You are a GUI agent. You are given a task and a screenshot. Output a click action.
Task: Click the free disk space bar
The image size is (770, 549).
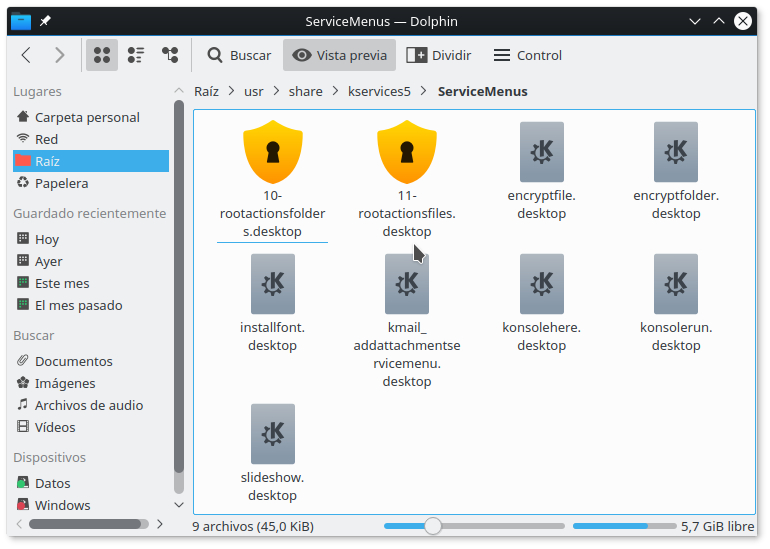coord(624,526)
